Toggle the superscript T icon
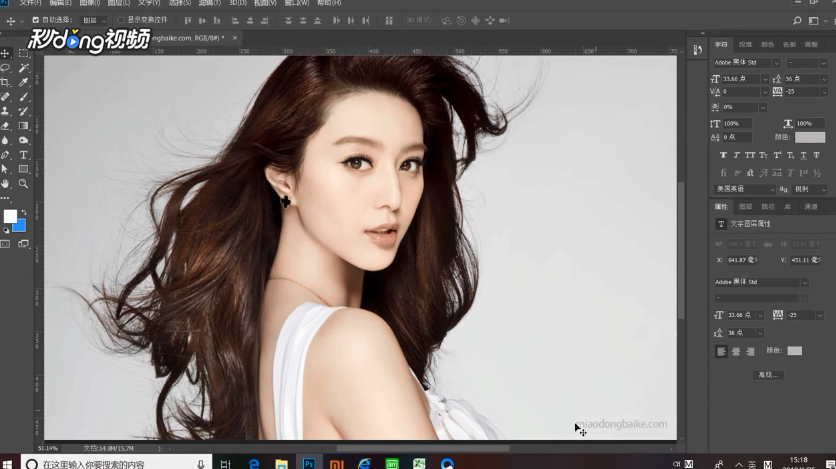836x469 pixels. pos(777,155)
